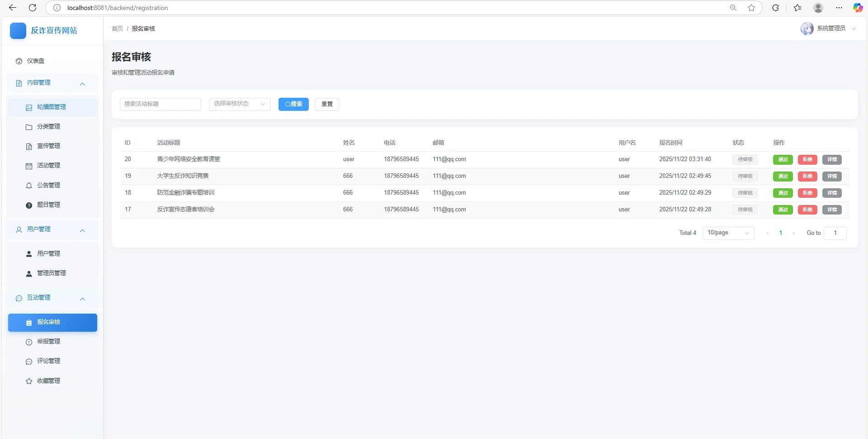This screenshot has height=439, width=868.
Task: Click the browser address bar URL
Action: pyautogui.click(x=118, y=8)
